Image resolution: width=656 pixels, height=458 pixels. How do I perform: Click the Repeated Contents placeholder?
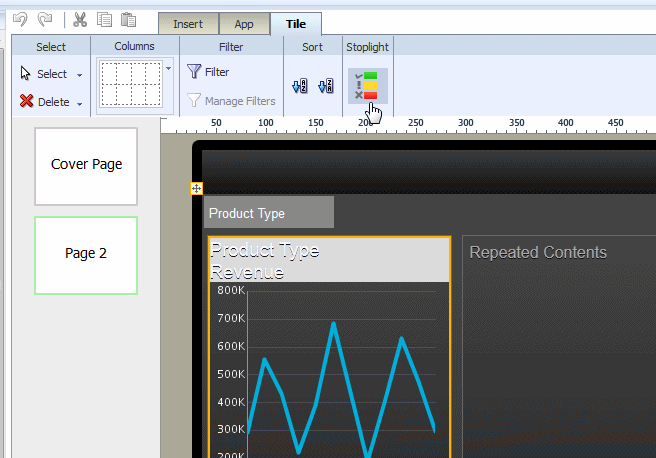(x=538, y=253)
